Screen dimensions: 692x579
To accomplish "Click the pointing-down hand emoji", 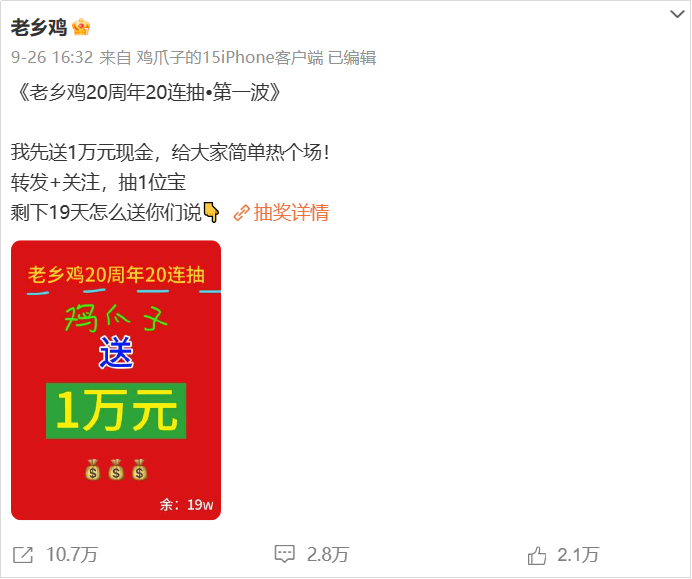I will pos(211,212).
